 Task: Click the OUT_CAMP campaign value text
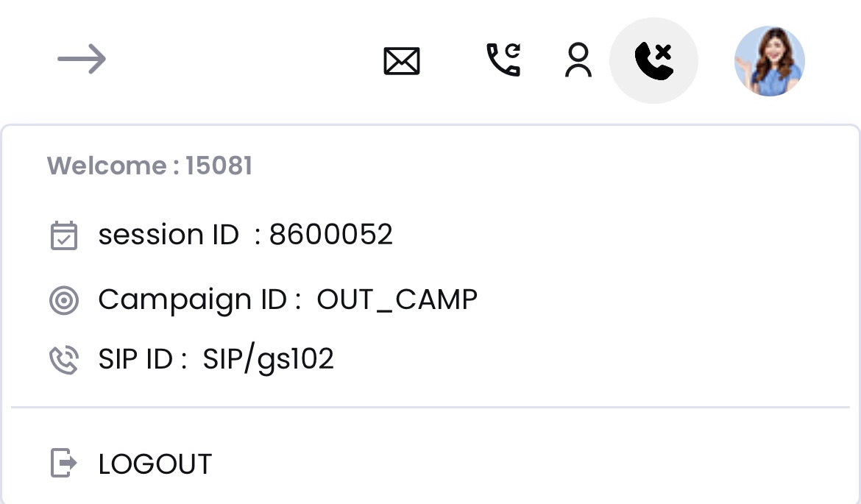point(397,299)
